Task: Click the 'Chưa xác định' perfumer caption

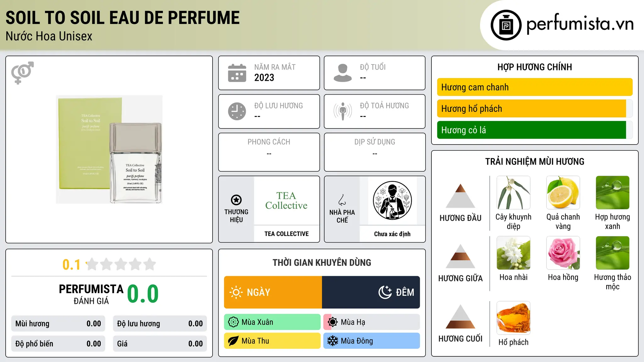Action: coord(392,234)
